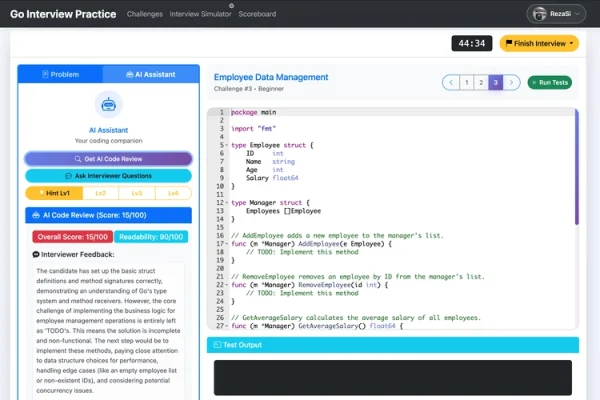Screen dimensions: 600x400
Task: Collapse the AddEmployee fold arrow at line 17
Action: [227, 244]
